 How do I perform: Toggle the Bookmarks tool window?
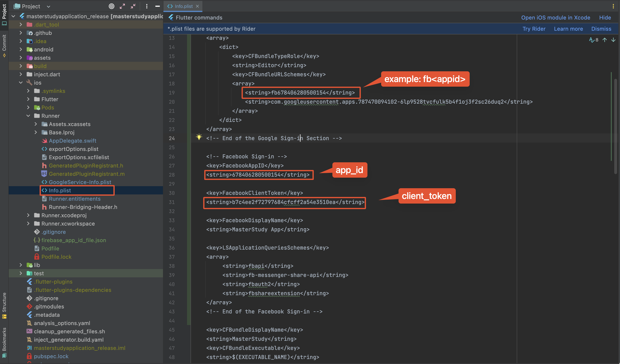4,342
